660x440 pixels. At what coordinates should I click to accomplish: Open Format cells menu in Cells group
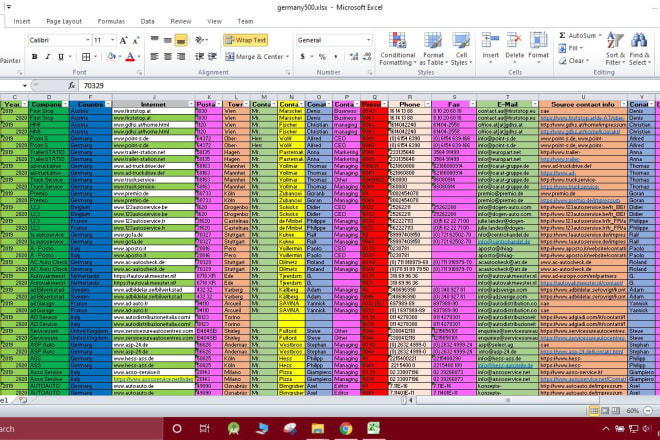point(538,48)
